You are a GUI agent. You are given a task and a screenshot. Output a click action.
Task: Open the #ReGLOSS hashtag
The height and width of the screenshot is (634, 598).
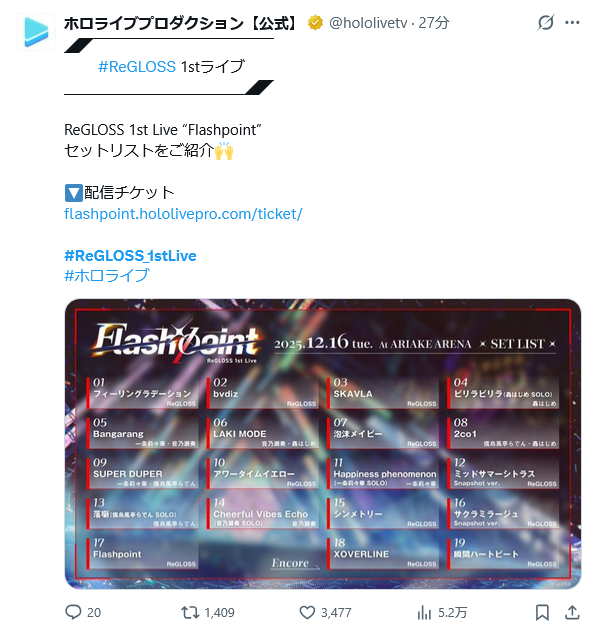coord(137,66)
